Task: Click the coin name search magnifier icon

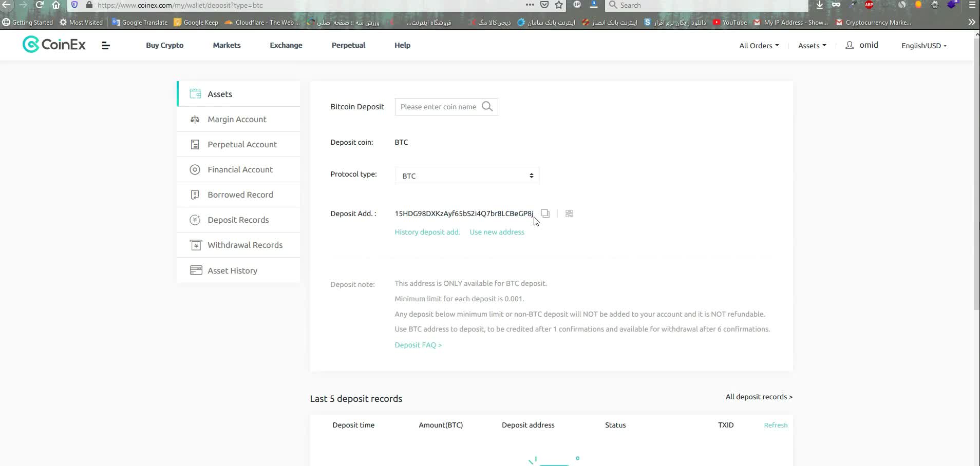Action: point(487,107)
